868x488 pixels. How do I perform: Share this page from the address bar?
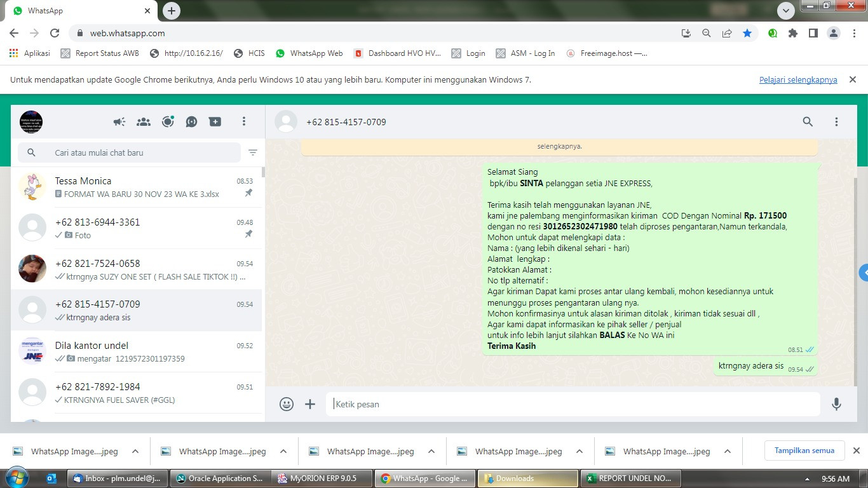click(x=727, y=33)
